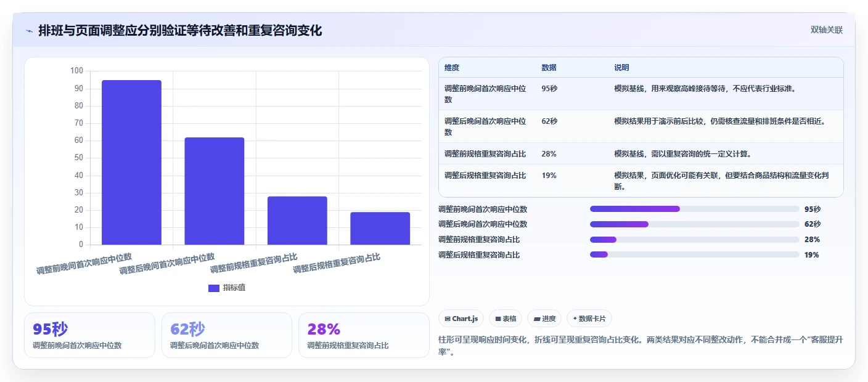
Task: Click the note starting 模拟基线，用来观察高峰接待等待
Action: pos(705,89)
